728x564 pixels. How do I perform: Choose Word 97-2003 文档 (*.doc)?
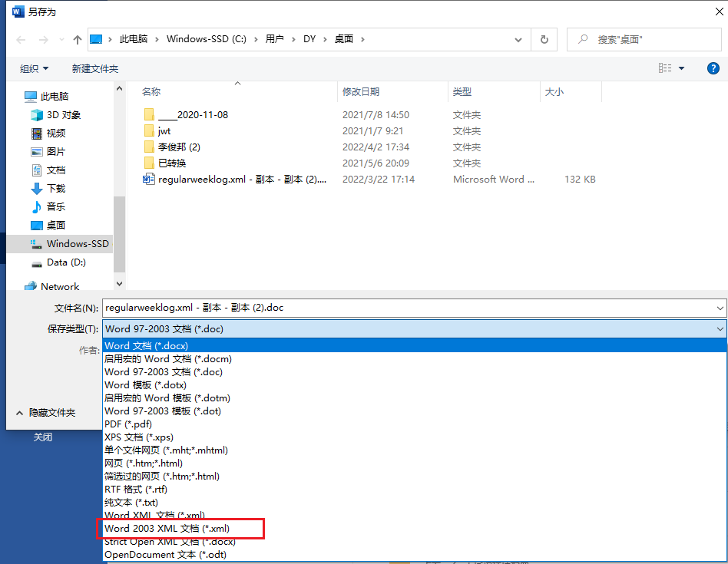[x=415, y=371]
